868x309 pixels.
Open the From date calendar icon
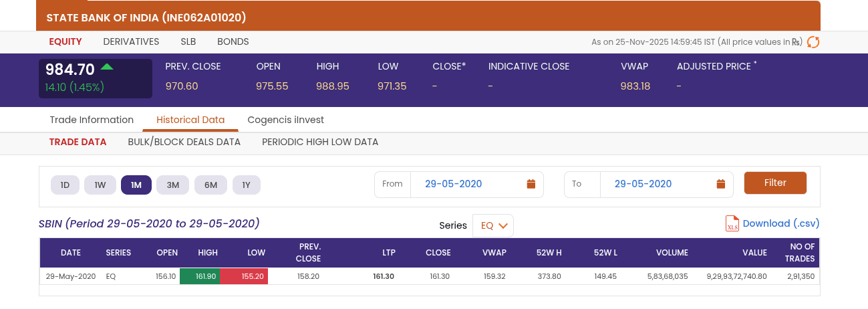(x=531, y=184)
